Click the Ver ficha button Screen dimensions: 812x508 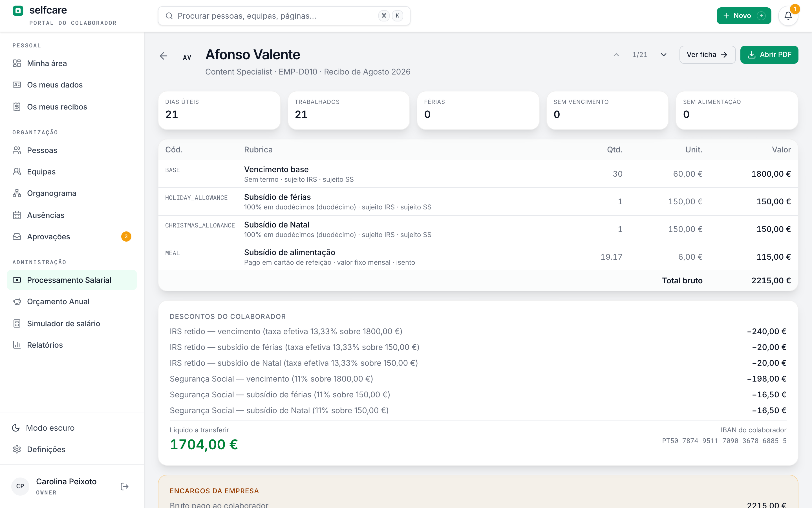pyautogui.click(x=707, y=54)
